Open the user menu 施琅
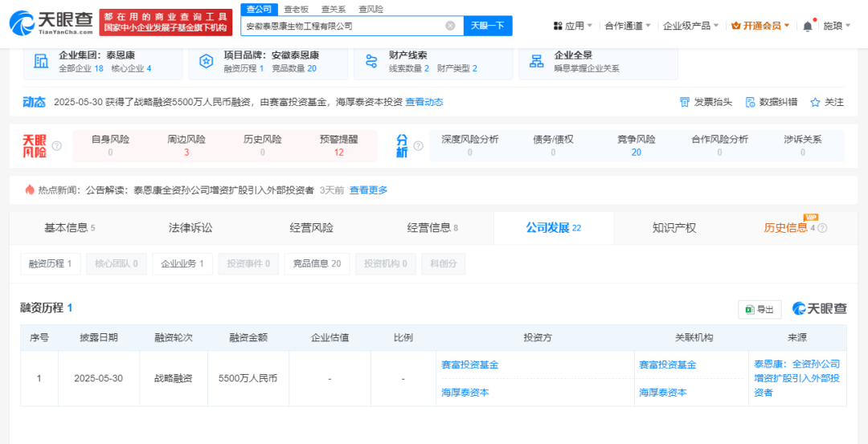 tap(837, 26)
